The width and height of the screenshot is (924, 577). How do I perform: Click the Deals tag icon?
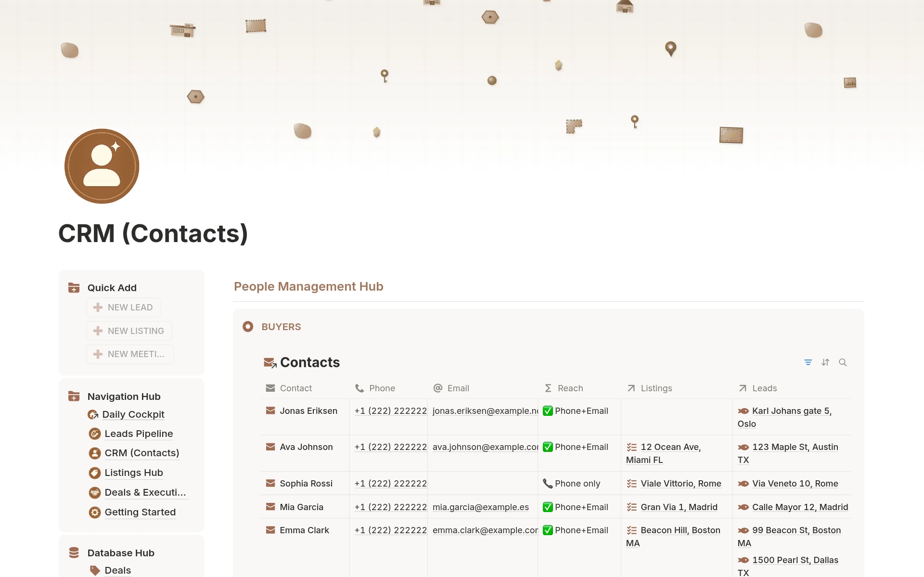coord(95,571)
